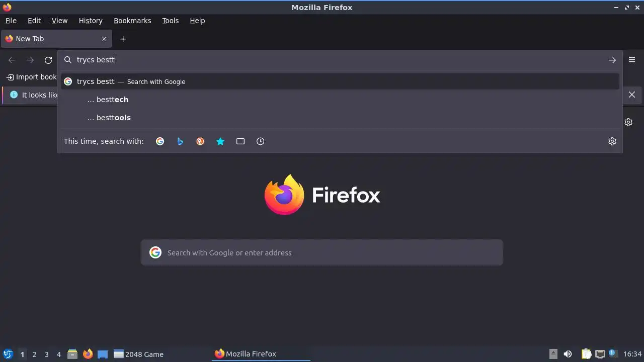Click the removable media tray icon
Viewport: 644px width, 362px height.
click(x=553, y=354)
